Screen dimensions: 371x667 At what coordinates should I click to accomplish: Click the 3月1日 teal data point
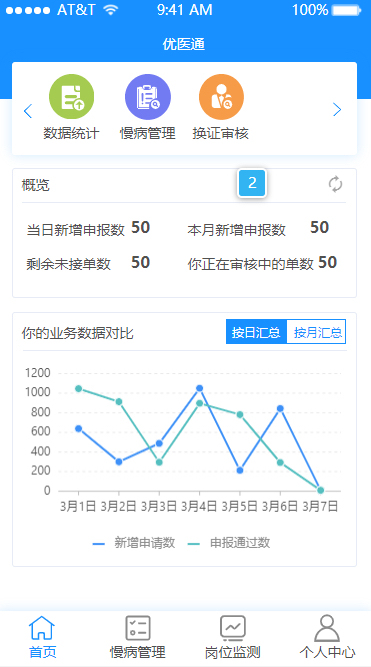(78, 388)
